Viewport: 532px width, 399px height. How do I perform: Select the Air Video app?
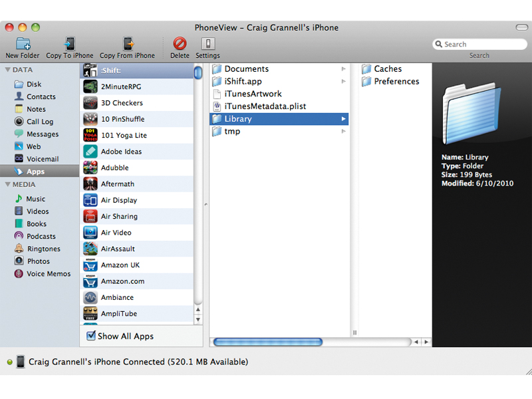(137, 233)
